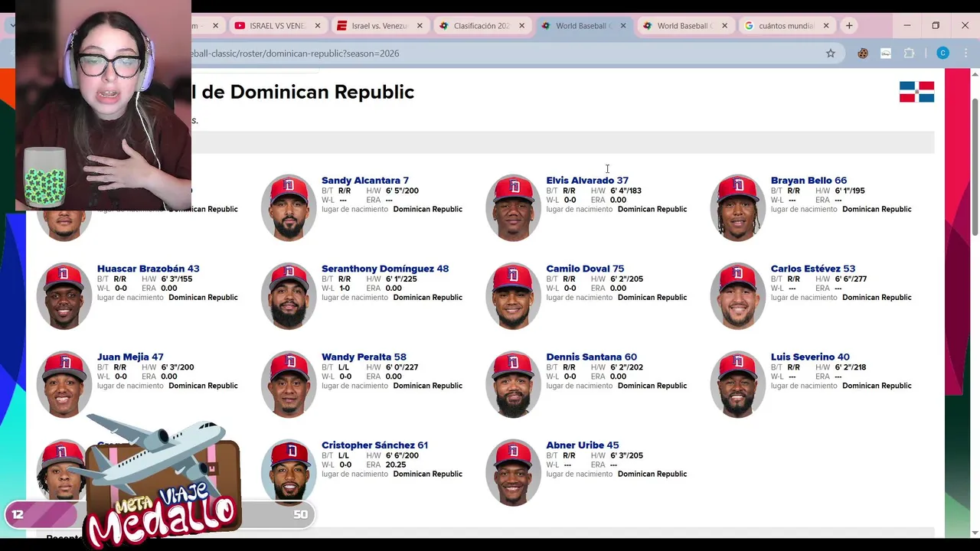Bookmark this page with the star icon

830,54
